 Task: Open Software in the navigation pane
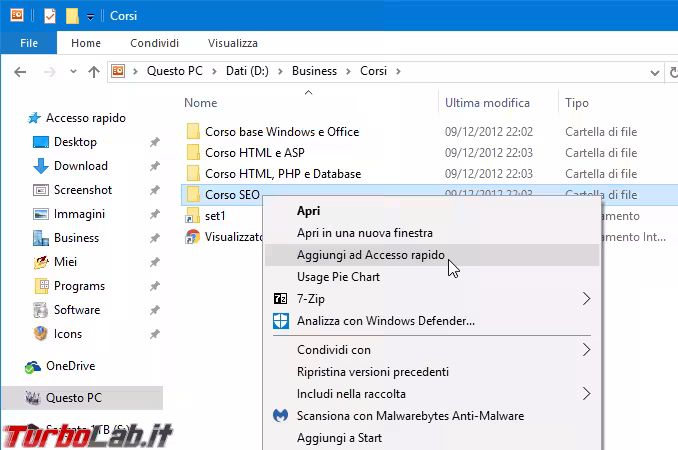click(77, 310)
